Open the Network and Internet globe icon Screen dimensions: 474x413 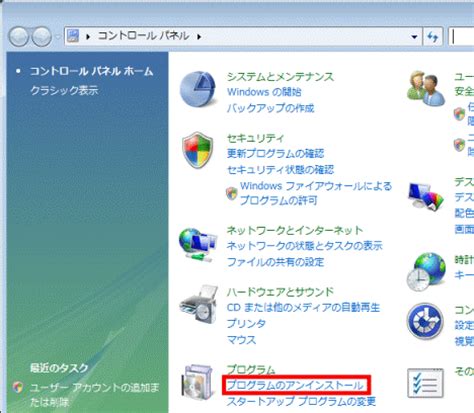(x=198, y=245)
